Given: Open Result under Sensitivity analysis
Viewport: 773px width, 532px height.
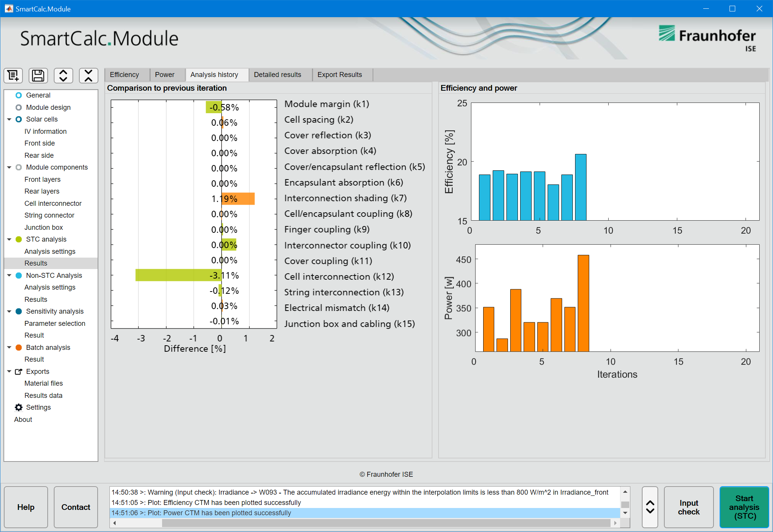Looking at the screenshot, I should [34, 335].
